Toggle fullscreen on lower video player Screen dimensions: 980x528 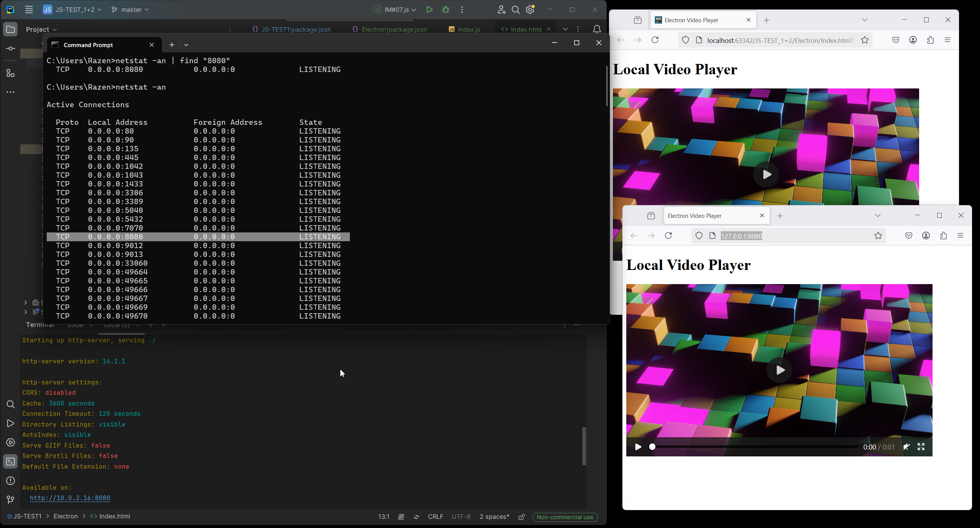coord(921,447)
